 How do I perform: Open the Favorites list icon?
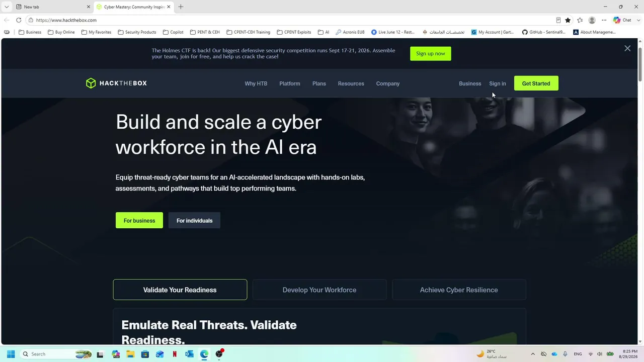[580, 20]
